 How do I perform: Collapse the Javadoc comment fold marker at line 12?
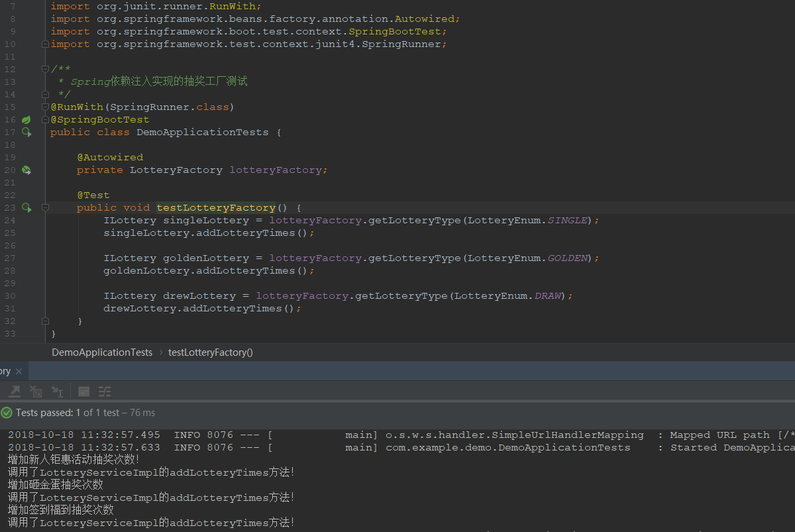pos(45,70)
